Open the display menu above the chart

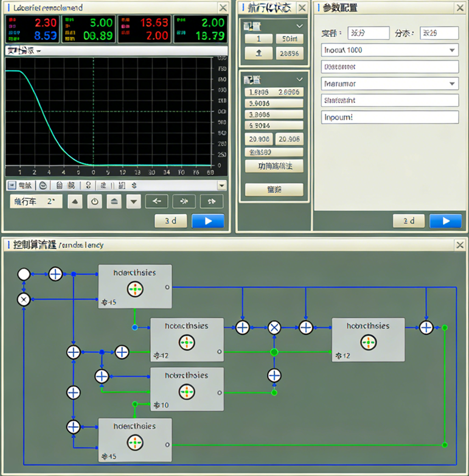[23, 51]
